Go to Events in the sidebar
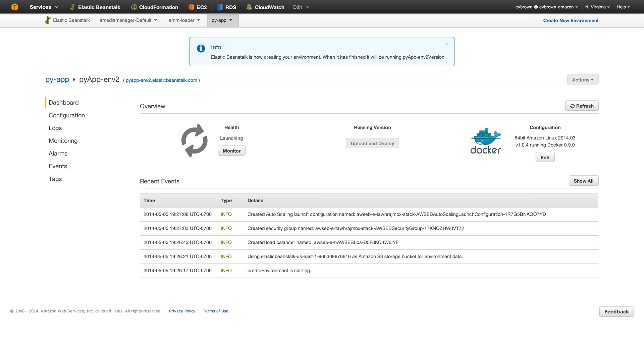This screenshot has width=644, height=347. [x=58, y=166]
